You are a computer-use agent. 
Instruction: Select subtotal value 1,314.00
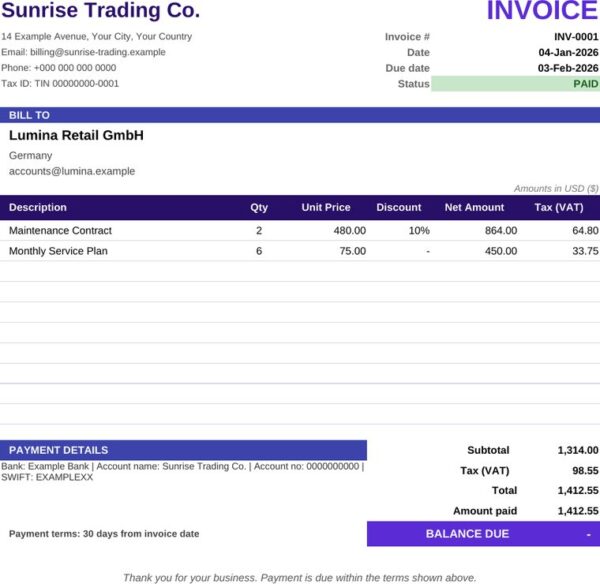click(578, 450)
